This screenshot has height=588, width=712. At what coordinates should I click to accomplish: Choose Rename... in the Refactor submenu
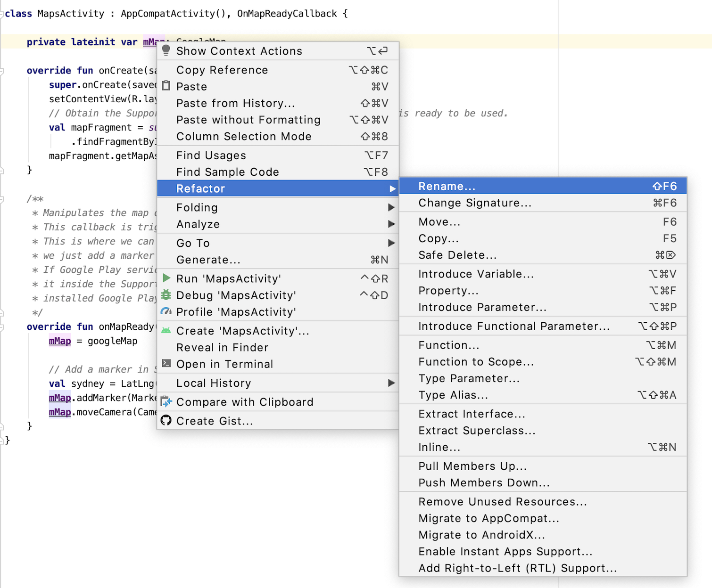pyautogui.click(x=447, y=186)
